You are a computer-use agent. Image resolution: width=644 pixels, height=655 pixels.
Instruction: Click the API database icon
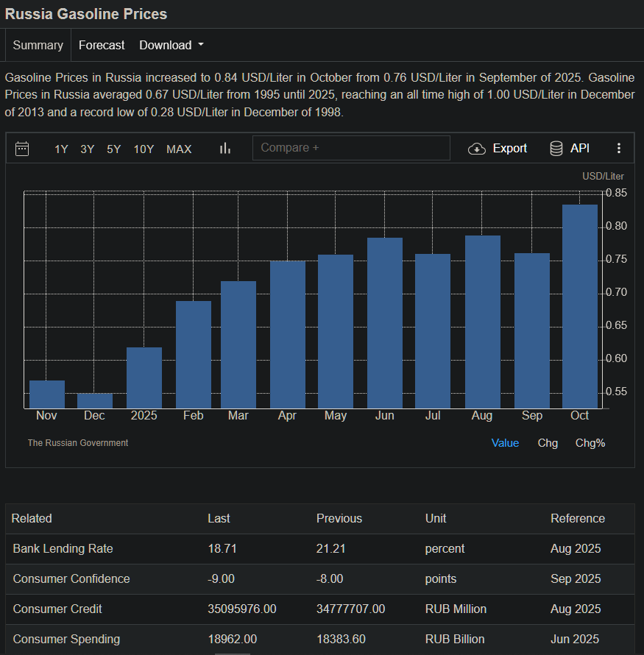click(x=556, y=148)
